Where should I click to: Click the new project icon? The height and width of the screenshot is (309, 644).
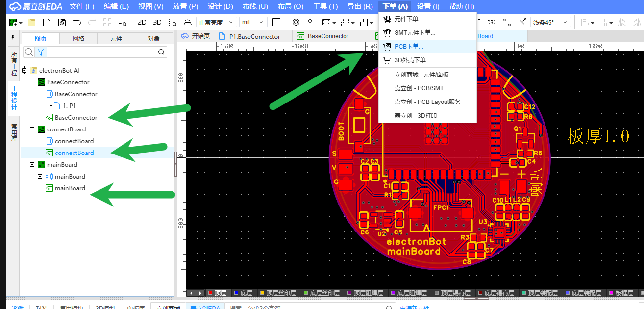(13, 22)
